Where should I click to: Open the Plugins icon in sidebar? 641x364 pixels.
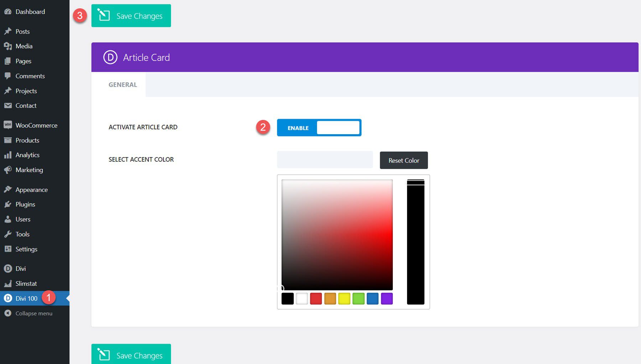point(8,204)
